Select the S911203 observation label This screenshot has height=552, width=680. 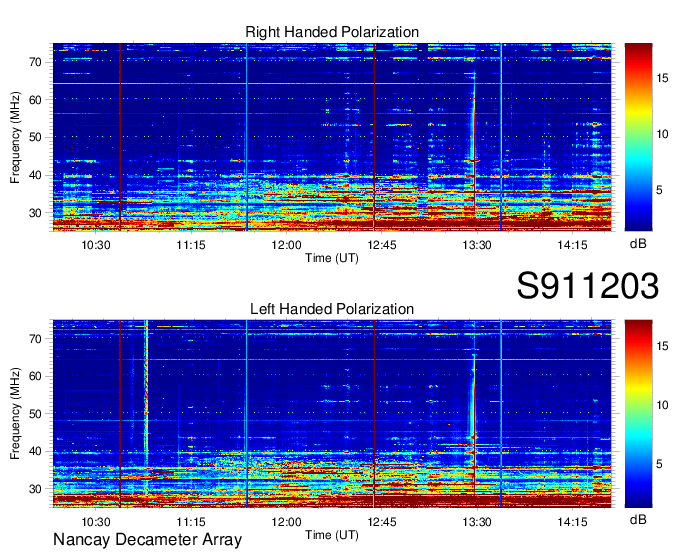(x=588, y=286)
